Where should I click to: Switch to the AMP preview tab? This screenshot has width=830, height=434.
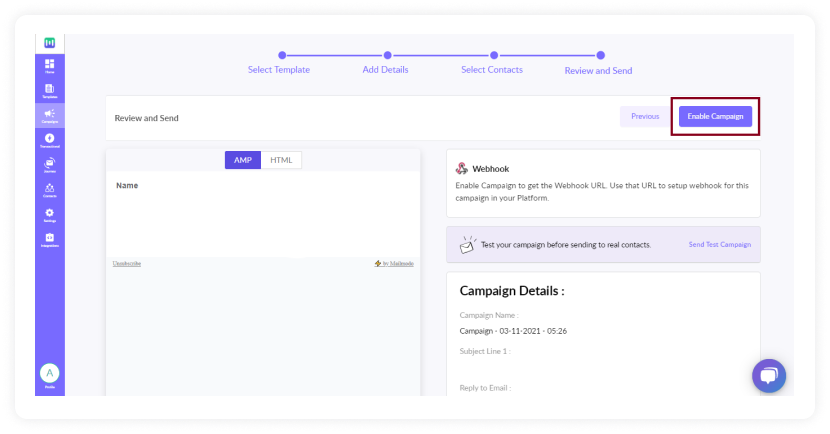click(x=243, y=160)
